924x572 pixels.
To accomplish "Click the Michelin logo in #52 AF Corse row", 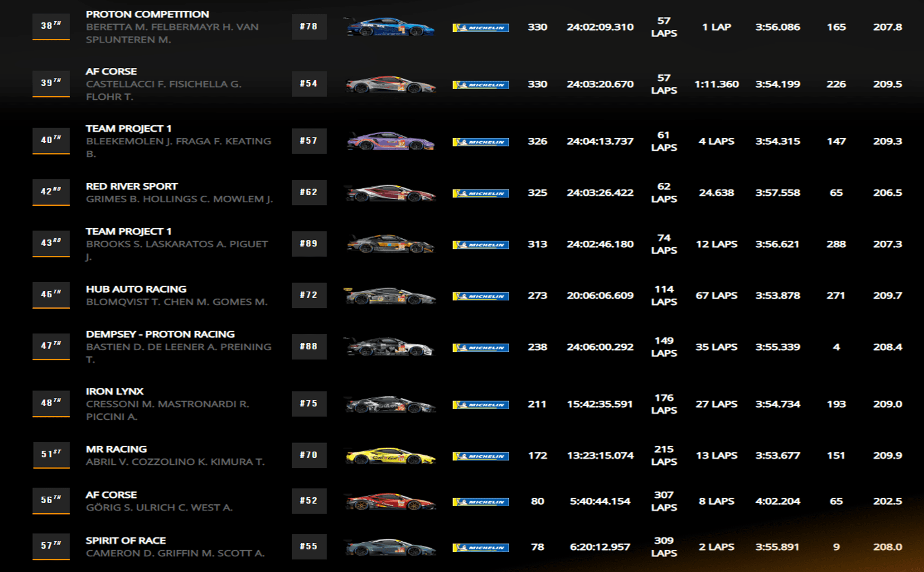I will click(481, 502).
